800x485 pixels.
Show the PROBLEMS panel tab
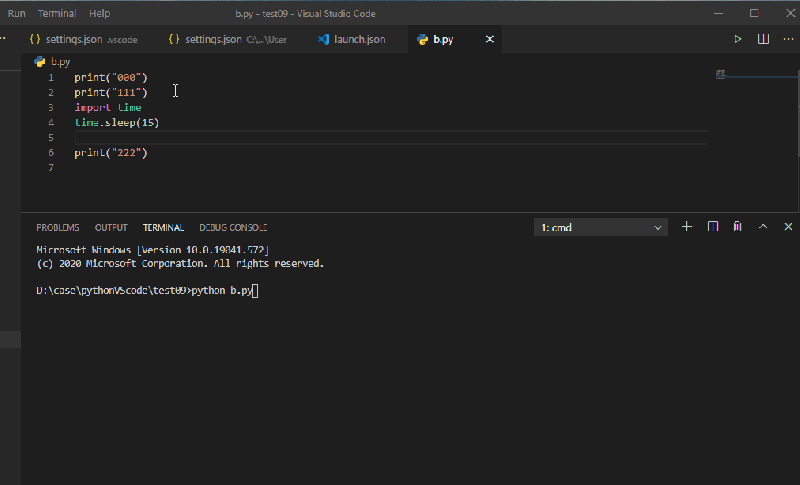pos(58,227)
